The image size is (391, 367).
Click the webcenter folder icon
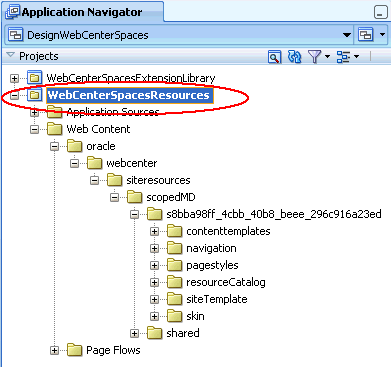point(94,163)
